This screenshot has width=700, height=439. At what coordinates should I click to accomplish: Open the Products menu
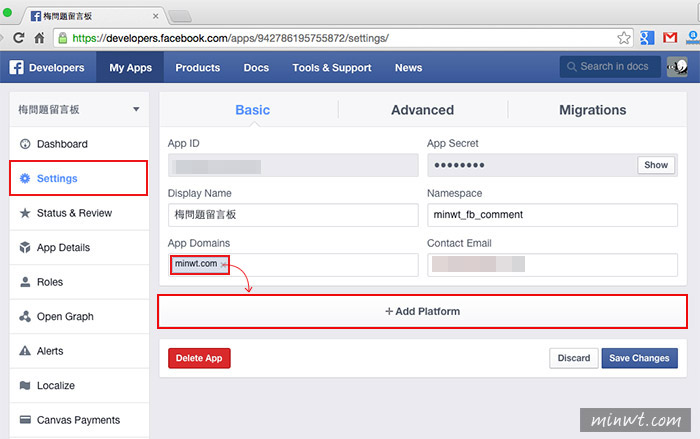[198, 67]
